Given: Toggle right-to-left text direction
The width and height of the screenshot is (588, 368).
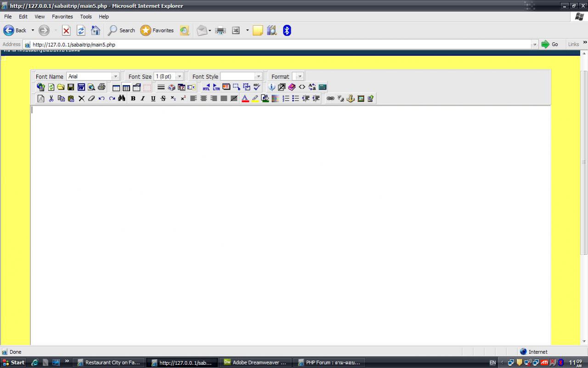Looking at the screenshot, I should pos(206,87).
